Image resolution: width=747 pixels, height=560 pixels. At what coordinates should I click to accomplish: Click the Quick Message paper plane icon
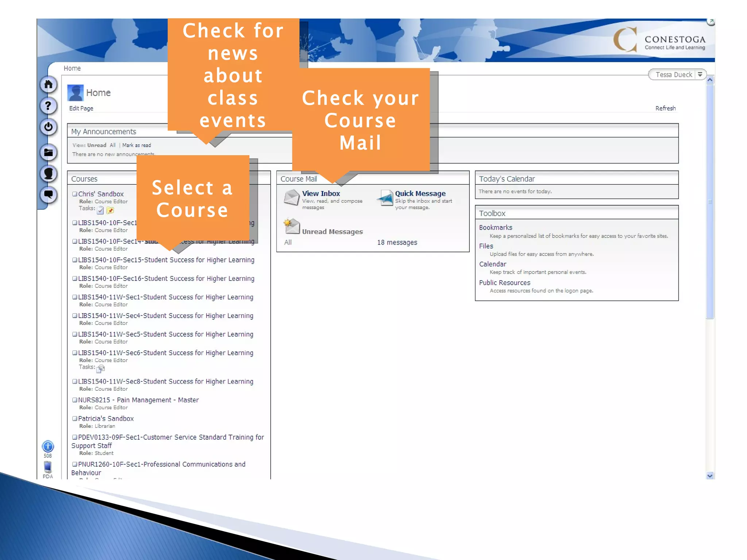[x=385, y=197]
